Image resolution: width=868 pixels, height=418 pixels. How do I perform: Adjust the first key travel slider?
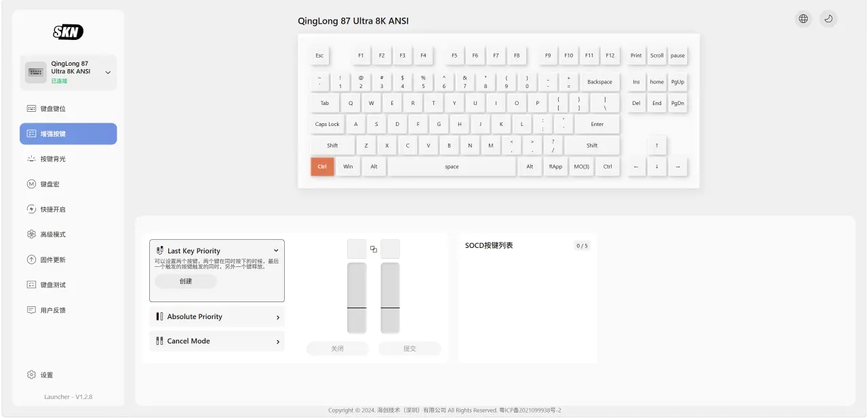click(357, 298)
